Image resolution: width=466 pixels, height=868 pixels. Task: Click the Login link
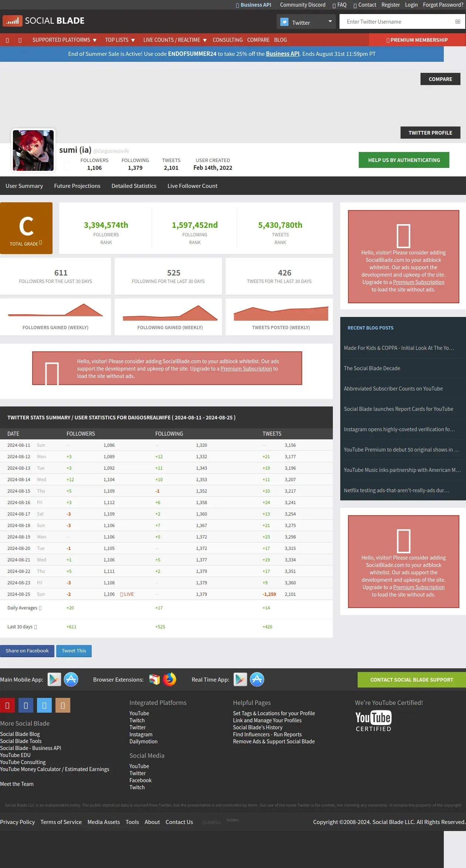tap(411, 5)
